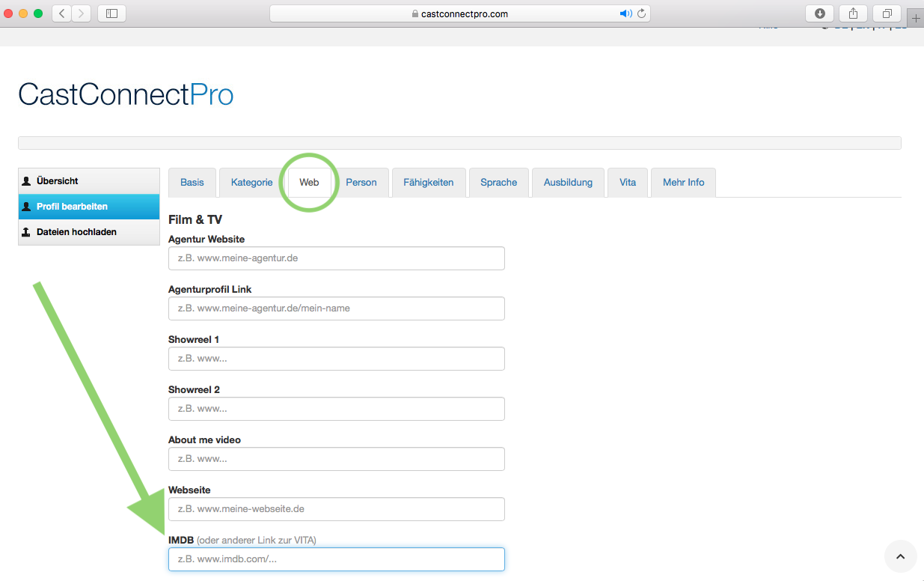Reload the page with refresh icon
Image resolution: width=924 pixels, height=581 pixels.
(x=641, y=13)
